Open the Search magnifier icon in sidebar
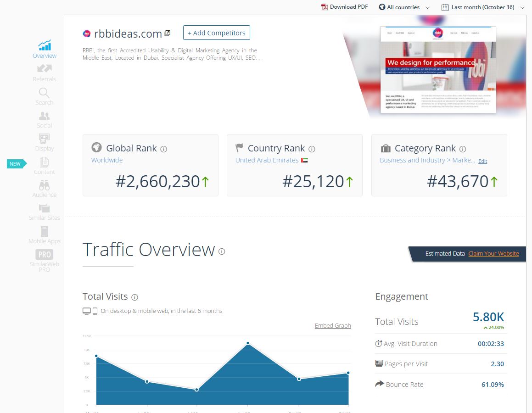This screenshot has height=413, width=532. coord(44,92)
